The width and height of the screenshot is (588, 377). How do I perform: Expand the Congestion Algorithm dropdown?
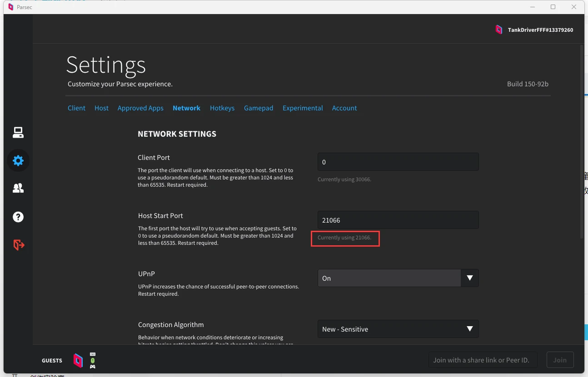[x=398, y=329]
